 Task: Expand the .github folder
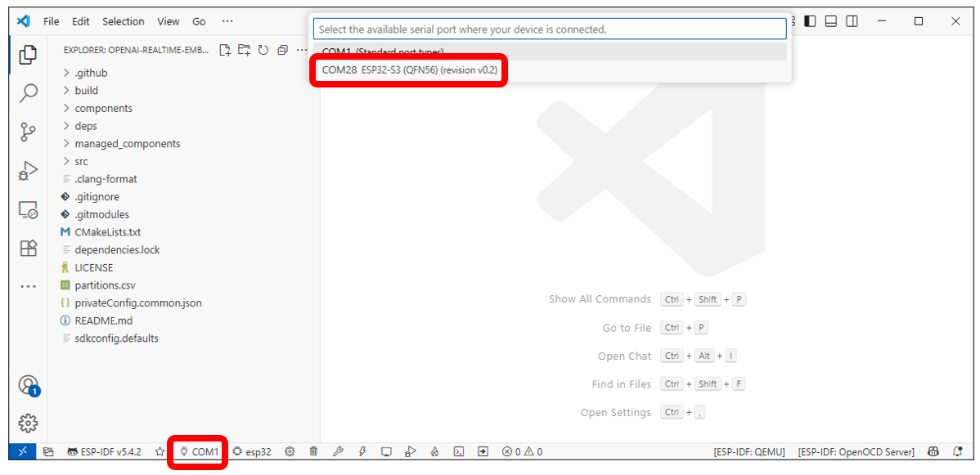point(184,73)
